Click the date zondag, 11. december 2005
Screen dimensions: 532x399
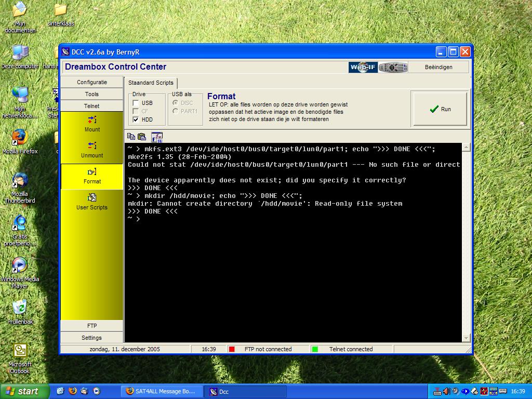[125, 349]
